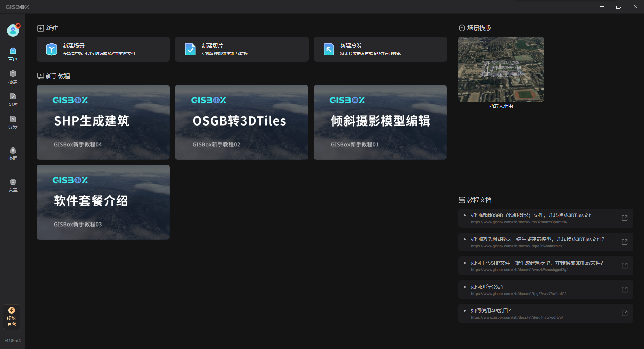Open 设置 settings in sidebar
Image resolution: width=644 pixels, height=349 pixels.
tap(13, 185)
